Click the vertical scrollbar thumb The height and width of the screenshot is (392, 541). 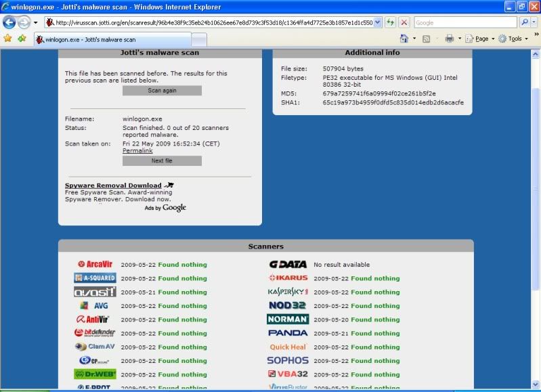536,189
